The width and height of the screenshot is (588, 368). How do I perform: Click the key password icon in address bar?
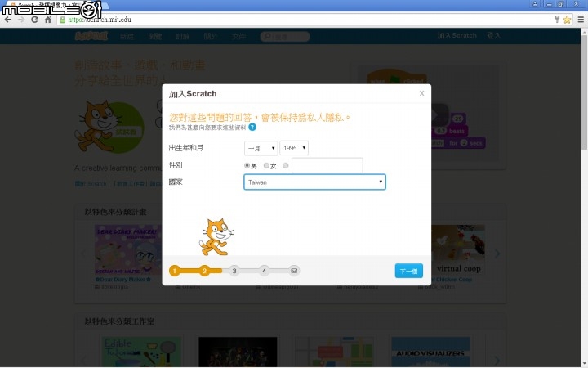click(x=557, y=20)
